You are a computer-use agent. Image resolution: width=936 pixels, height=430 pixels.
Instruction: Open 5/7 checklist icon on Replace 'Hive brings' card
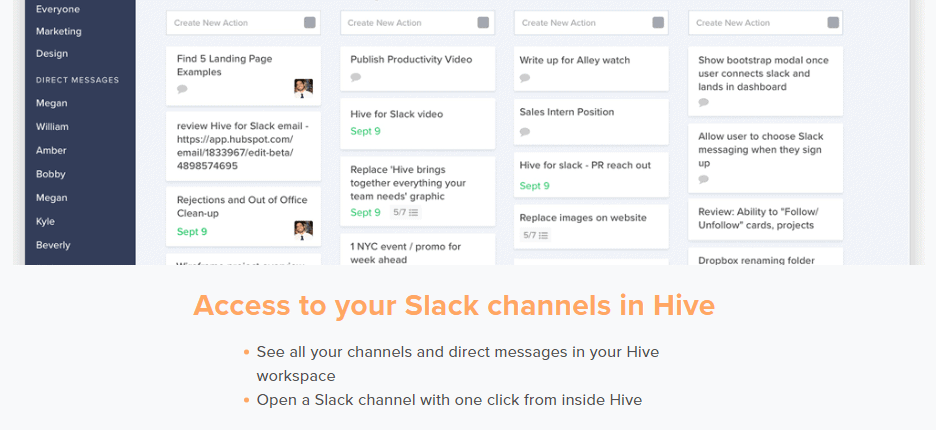(x=405, y=213)
